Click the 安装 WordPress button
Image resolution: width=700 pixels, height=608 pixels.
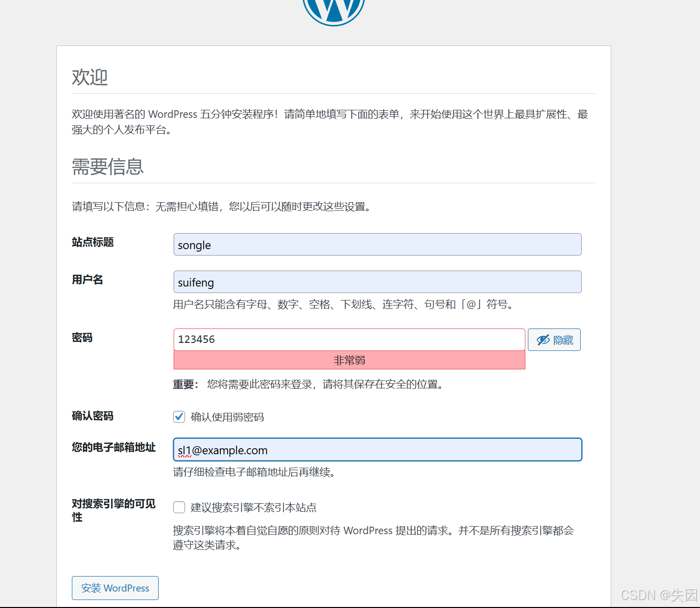[115, 588]
